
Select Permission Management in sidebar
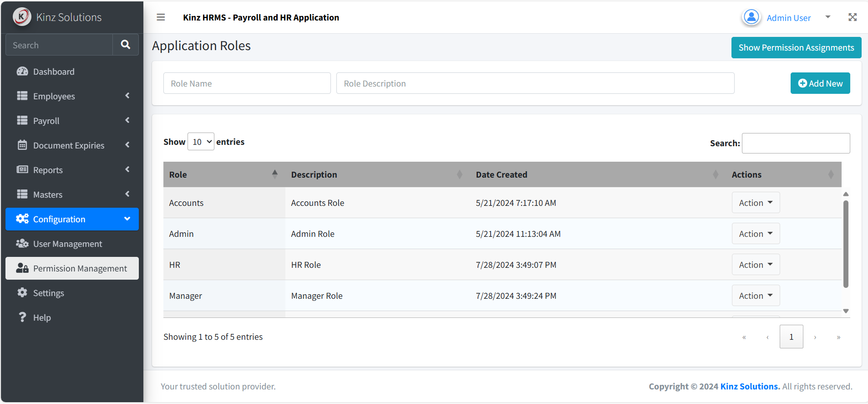72,268
